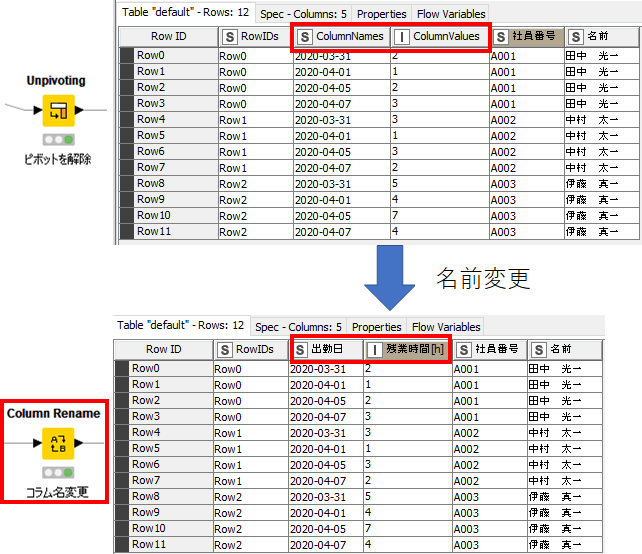Click the Column Rename node title
This screenshot has width=642, height=554.
[54, 414]
